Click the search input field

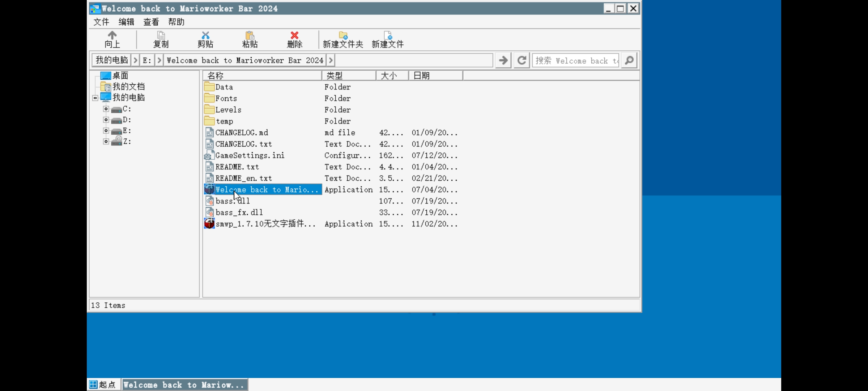576,60
